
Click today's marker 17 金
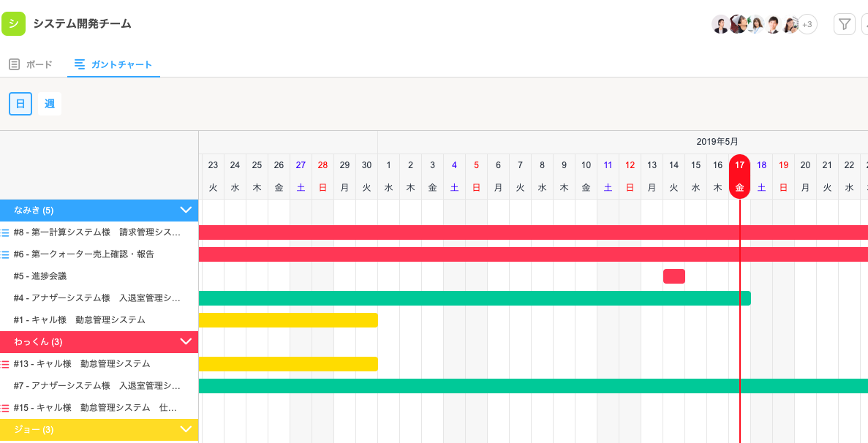pyautogui.click(x=739, y=176)
